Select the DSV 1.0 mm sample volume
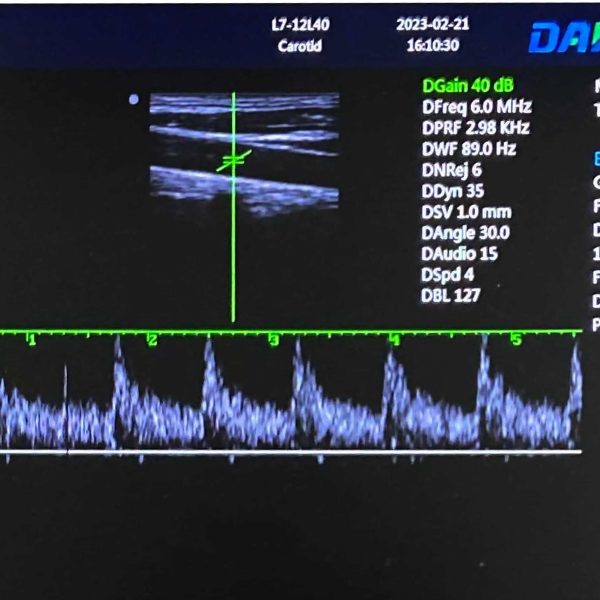The width and height of the screenshot is (600, 600). click(x=466, y=212)
